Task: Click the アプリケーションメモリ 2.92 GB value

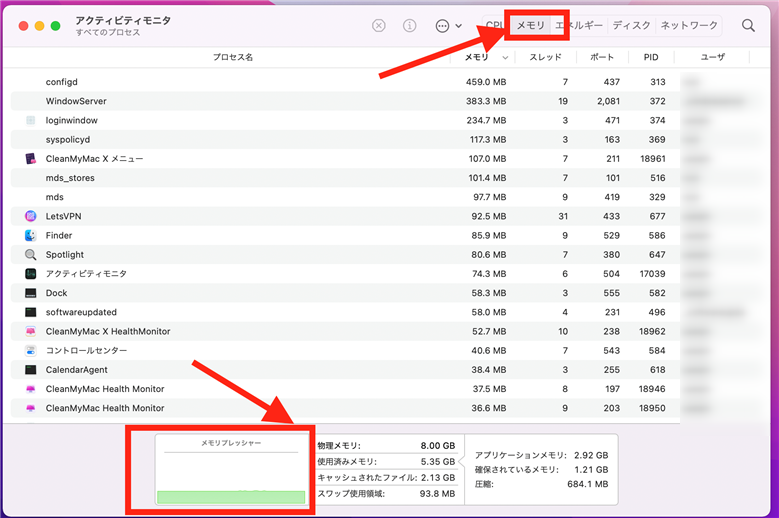Action: 591,455
